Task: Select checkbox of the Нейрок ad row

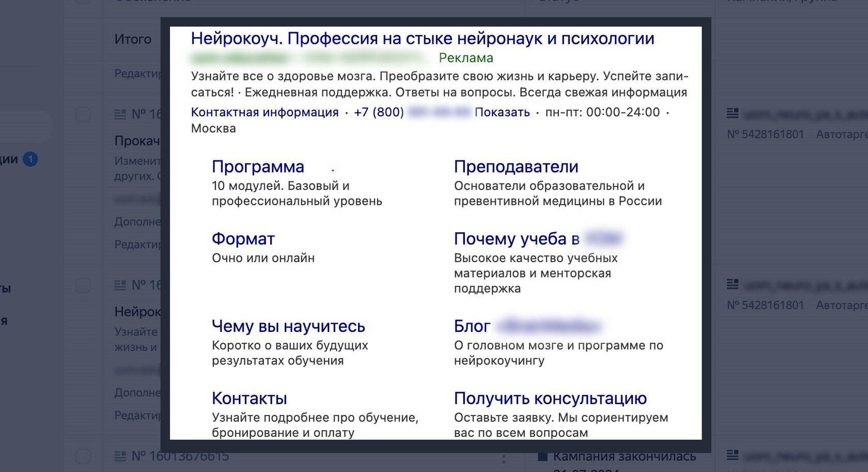Action: tap(83, 285)
